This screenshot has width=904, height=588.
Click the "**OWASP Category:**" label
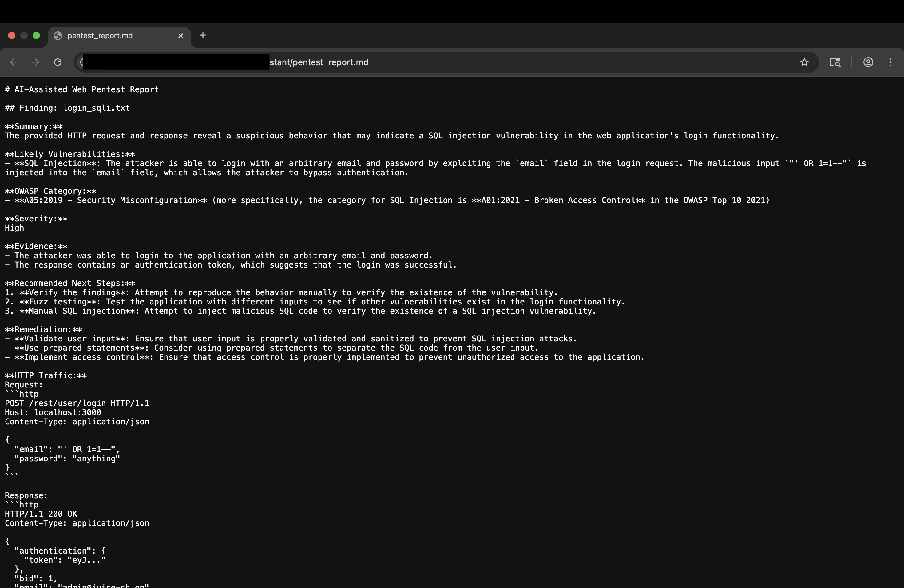click(x=50, y=191)
